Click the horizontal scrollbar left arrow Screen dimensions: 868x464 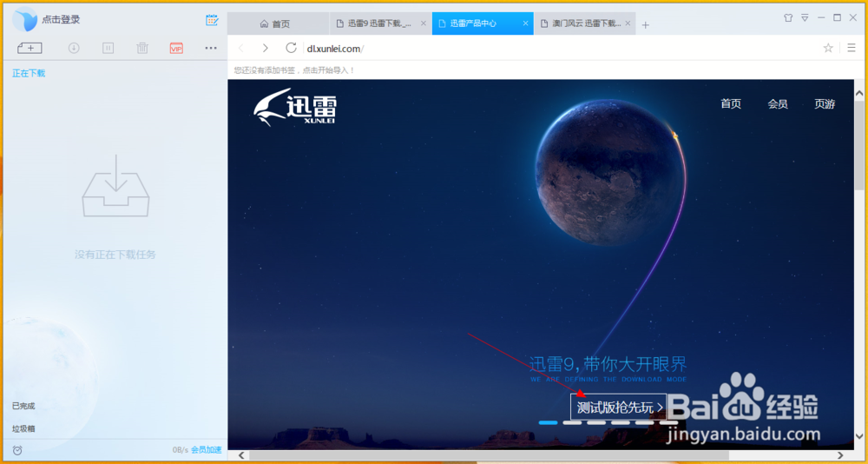tap(240, 455)
